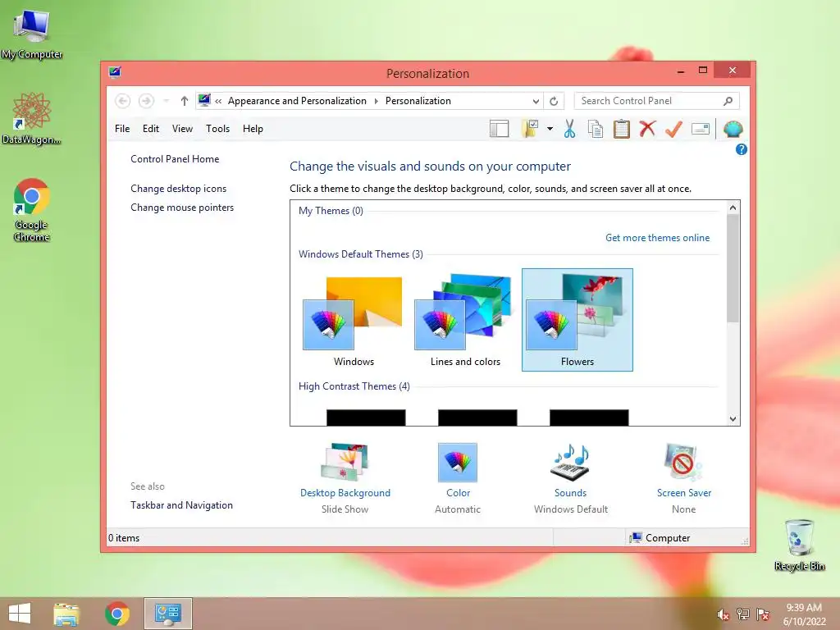The width and height of the screenshot is (840, 630).
Task: Open Change mouse pointers link
Action: [182, 208]
